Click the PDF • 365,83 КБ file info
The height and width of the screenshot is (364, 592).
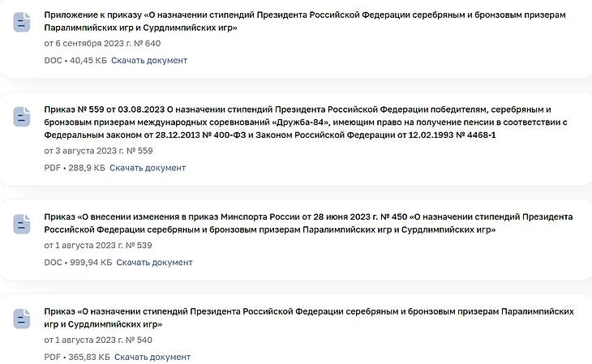pyautogui.click(x=77, y=357)
